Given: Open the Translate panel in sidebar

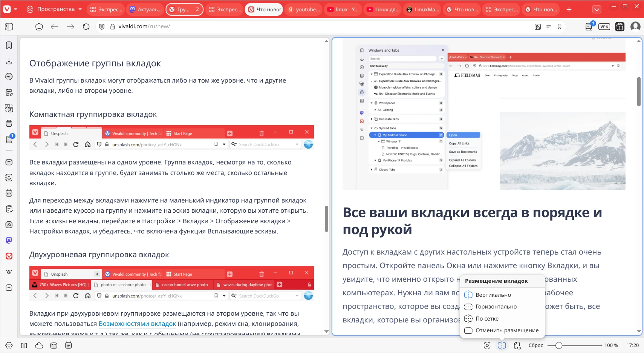Looking at the screenshot, I should pyautogui.click(x=8, y=108).
